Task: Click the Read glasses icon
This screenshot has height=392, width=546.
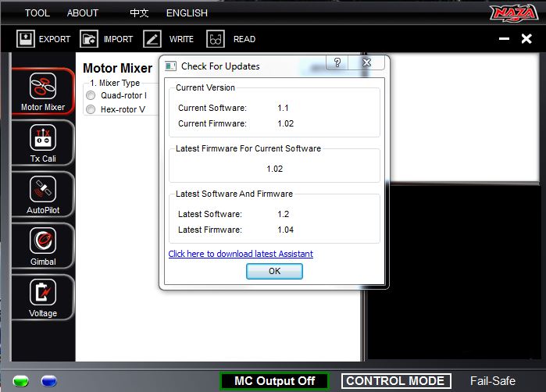Action: pos(216,38)
